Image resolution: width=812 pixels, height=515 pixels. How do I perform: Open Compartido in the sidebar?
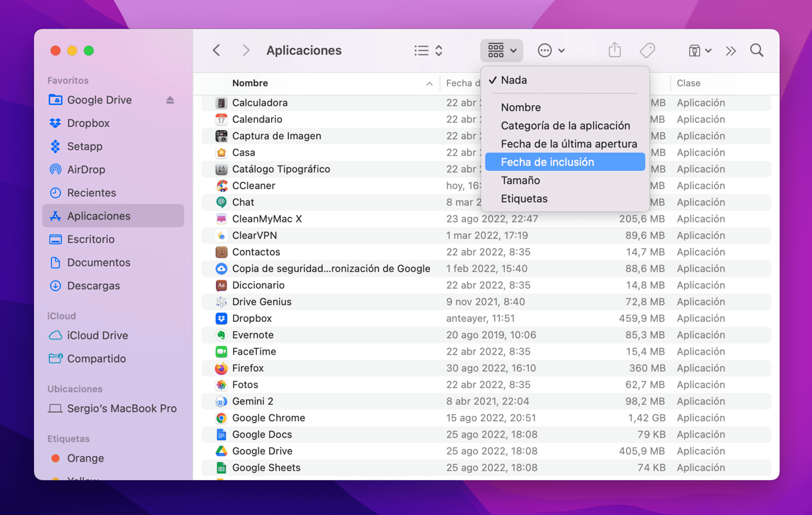click(96, 359)
